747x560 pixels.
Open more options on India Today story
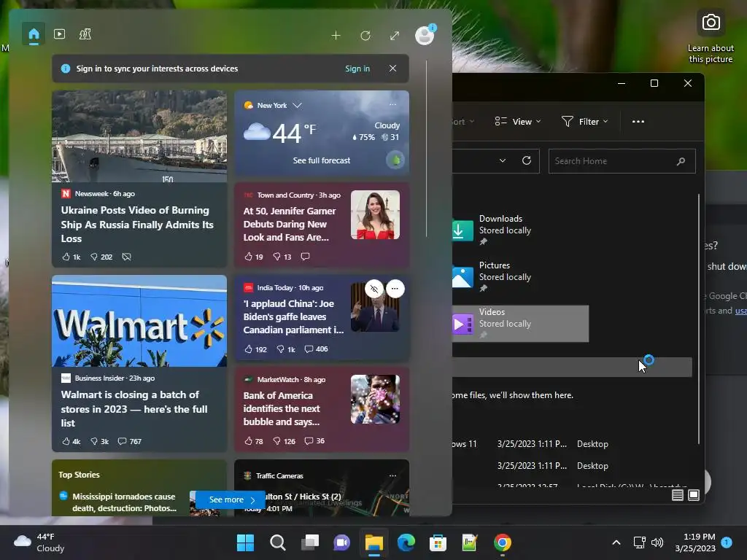[395, 289]
